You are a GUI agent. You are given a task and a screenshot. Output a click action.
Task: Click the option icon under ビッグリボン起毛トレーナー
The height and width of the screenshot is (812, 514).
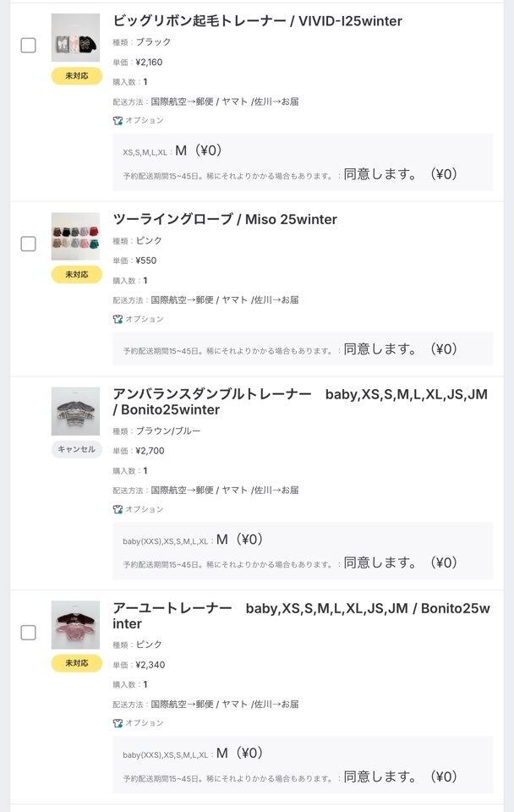pos(118,121)
